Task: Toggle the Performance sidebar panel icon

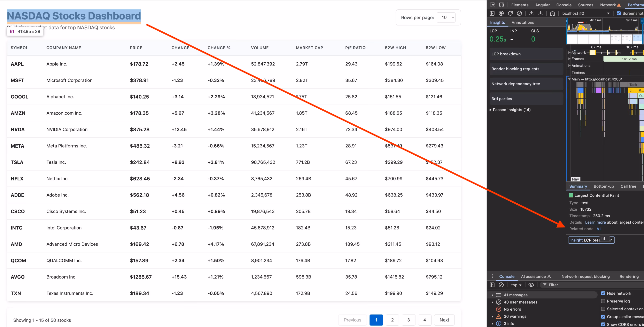Action: point(492,13)
